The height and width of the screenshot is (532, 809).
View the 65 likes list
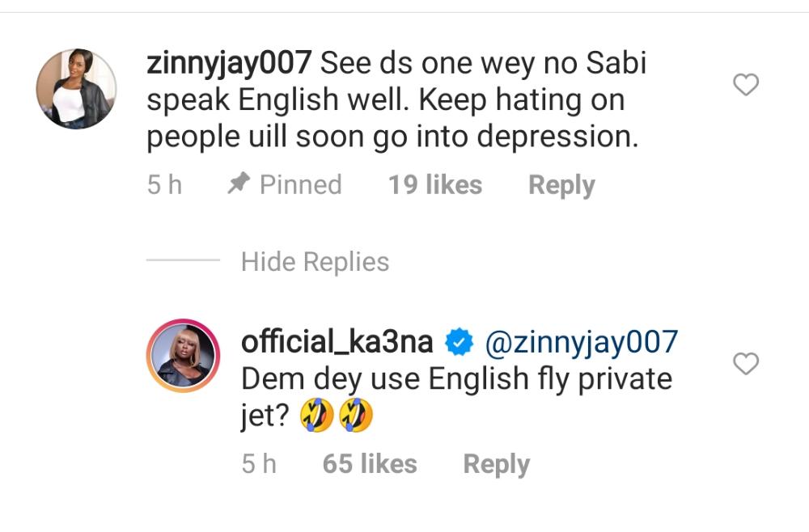coord(370,464)
